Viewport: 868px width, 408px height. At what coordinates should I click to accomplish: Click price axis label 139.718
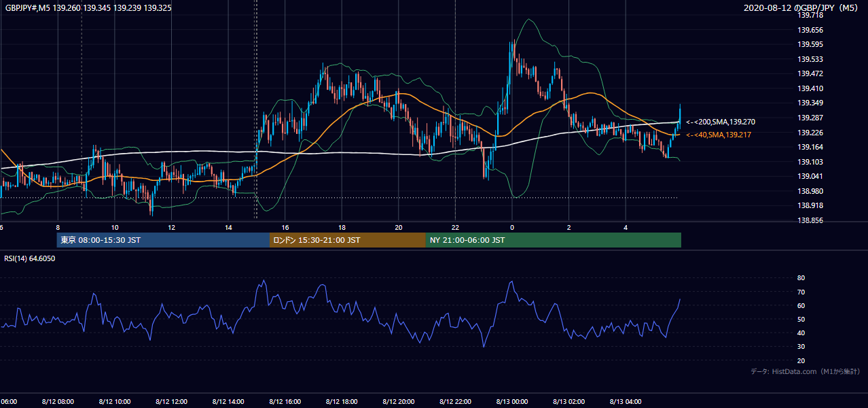click(x=810, y=15)
